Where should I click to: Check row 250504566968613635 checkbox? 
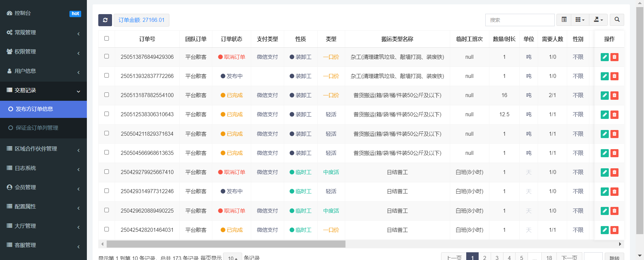click(107, 152)
